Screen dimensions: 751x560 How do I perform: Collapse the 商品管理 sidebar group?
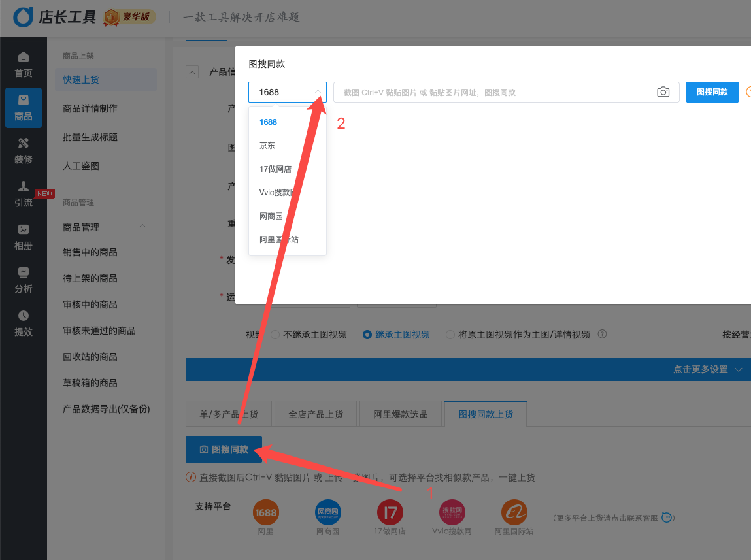point(142,226)
